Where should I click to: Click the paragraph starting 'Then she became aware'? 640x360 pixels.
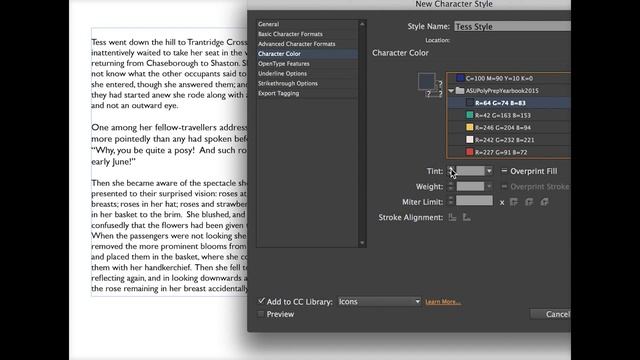coord(169,236)
